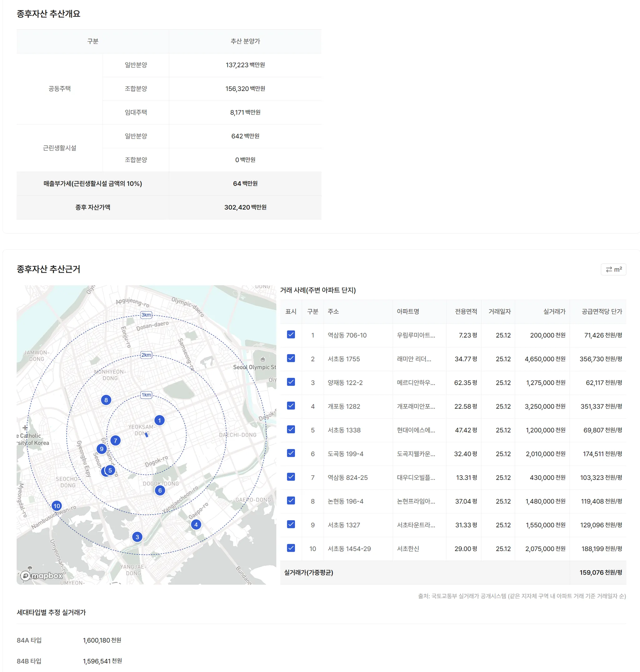Uncheck the row 10 서초한신 checkbox
The image size is (640, 672).
(x=291, y=548)
